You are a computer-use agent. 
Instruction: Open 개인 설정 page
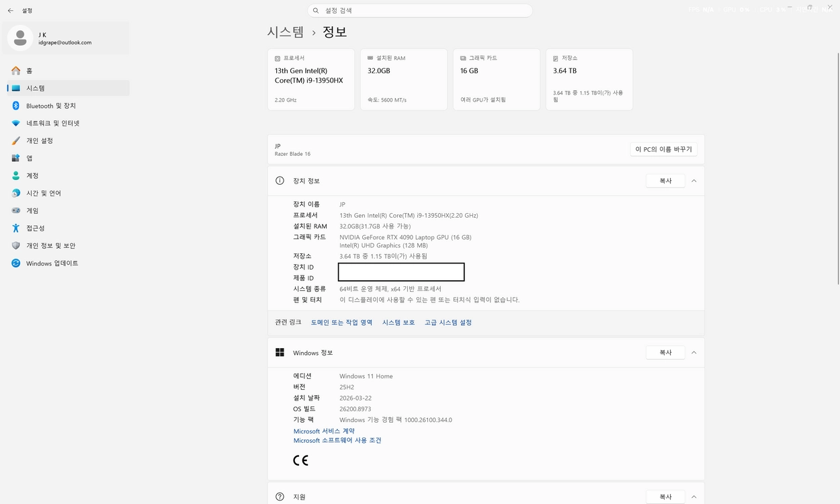(x=68, y=140)
